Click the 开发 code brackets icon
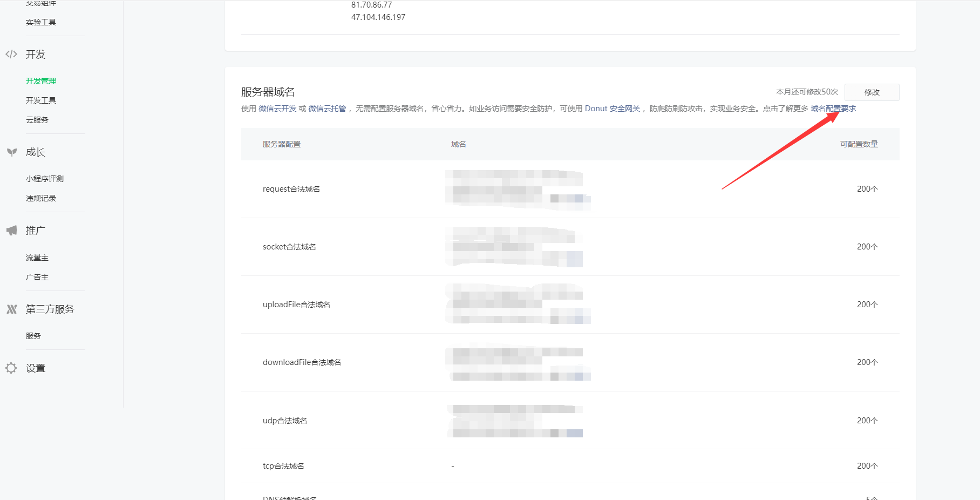980x500 pixels. click(x=11, y=54)
